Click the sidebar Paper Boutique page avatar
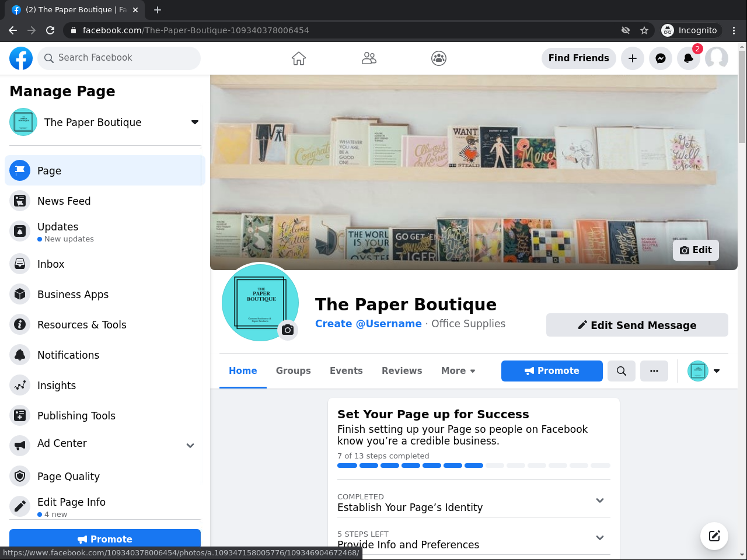747x560 pixels. pyautogui.click(x=23, y=122)
